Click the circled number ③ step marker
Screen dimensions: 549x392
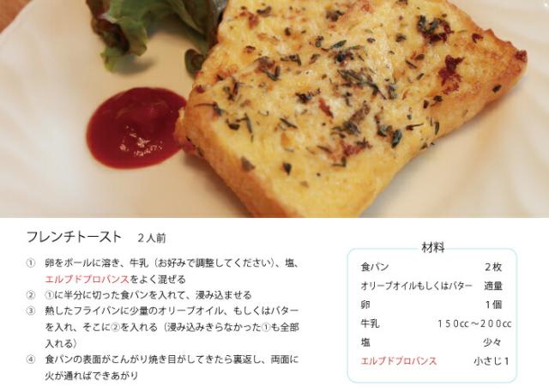31,311
